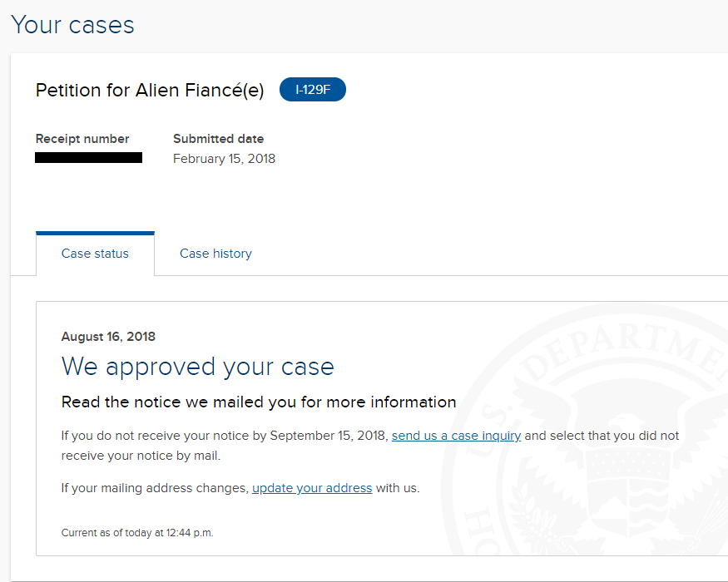Screen dimensions: 728x582
Task: Click the 'If your mailing address changes' text
Action: 155,488
